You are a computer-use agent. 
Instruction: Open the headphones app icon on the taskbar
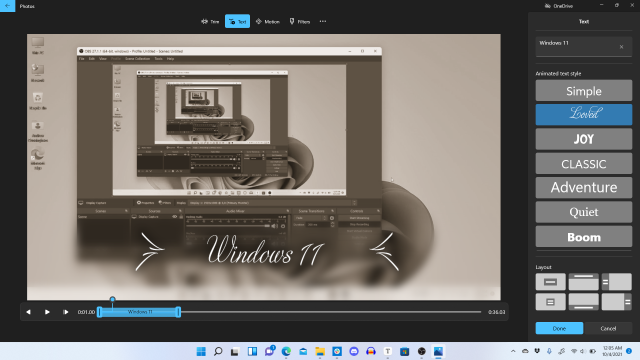pyautogui.click(x=371, y=351)
